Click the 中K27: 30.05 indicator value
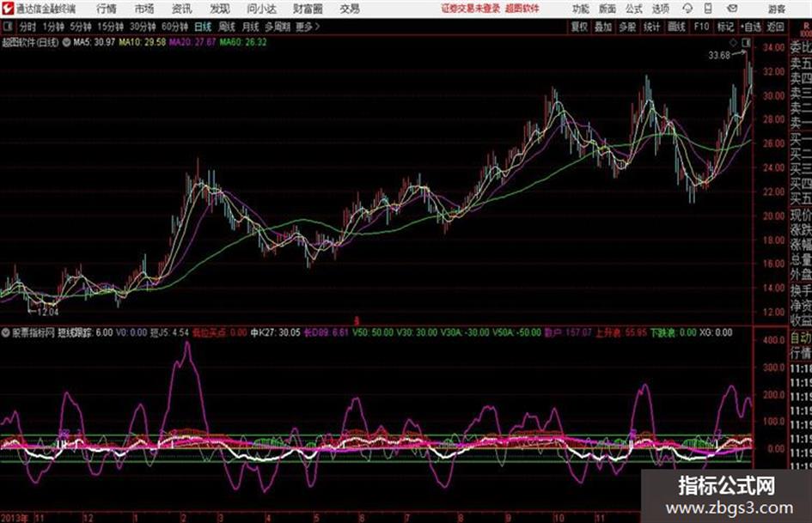This screenshot has height=523, width=812. 276,332
